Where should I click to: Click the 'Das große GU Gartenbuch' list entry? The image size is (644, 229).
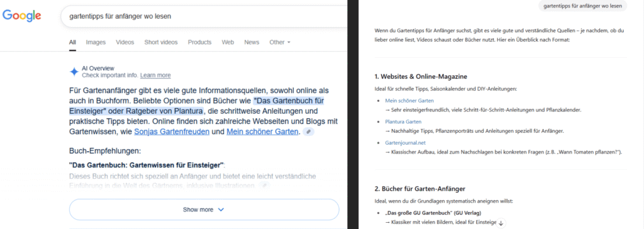pos(433,213)
